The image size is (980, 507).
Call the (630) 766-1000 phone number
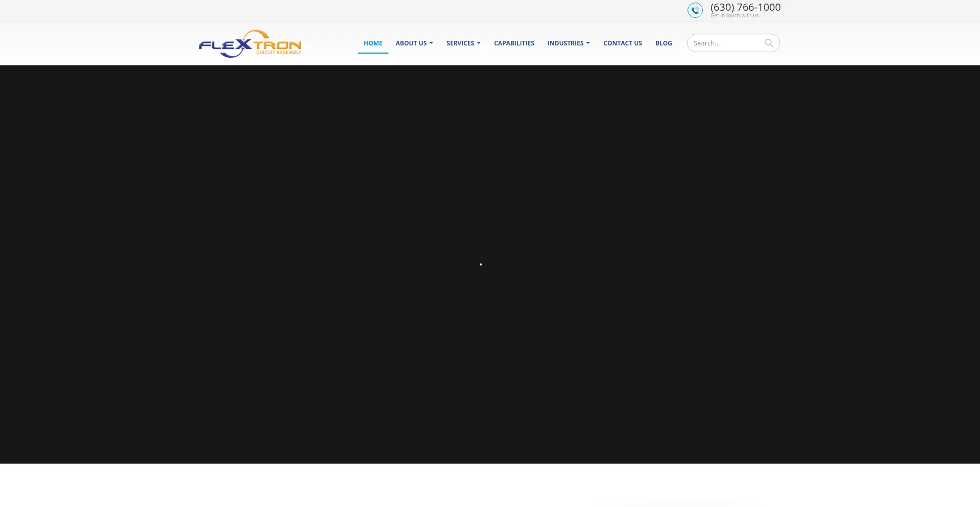pyautogui.click(x=745, y=7)
